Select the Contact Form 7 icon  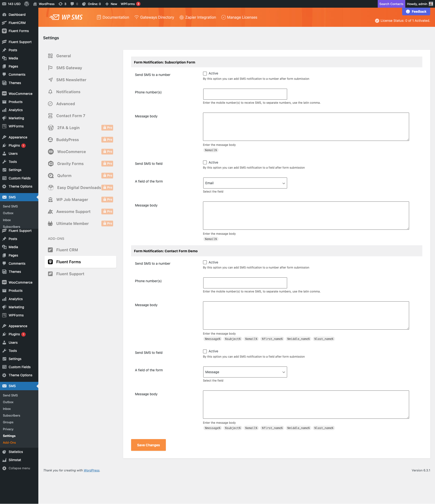[x=50, y=116]
